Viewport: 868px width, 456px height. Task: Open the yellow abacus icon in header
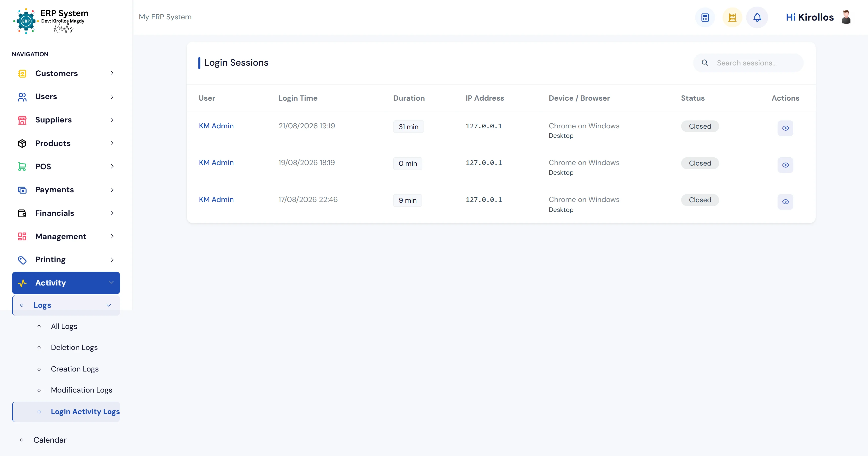pyautogui.click(x=732, y=18)
